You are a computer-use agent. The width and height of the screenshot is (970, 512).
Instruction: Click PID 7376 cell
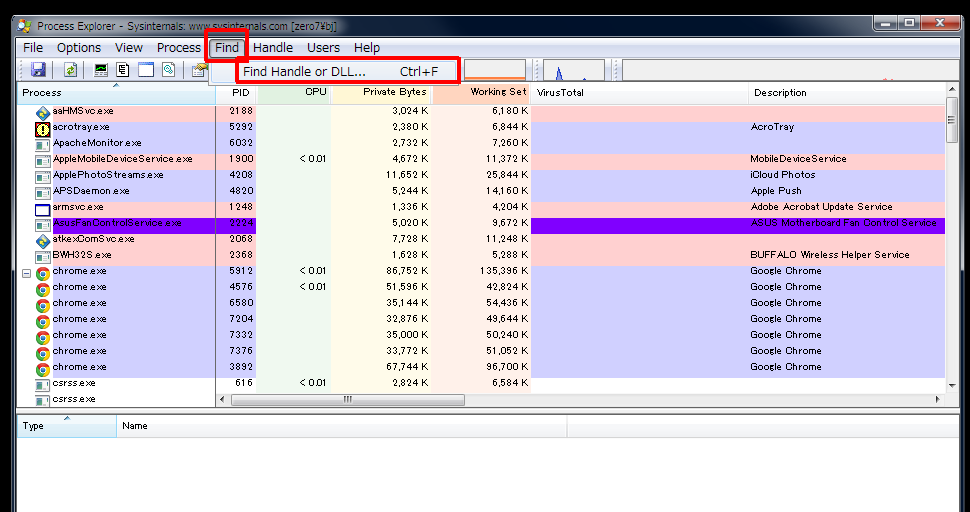tap(241, 351)
